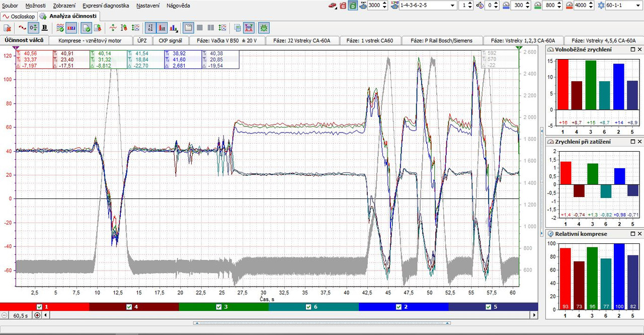Maximize the Zrychlení při zatížení panel
The width and height of the screenshot is (644, 335).
(x=633, y=142)
